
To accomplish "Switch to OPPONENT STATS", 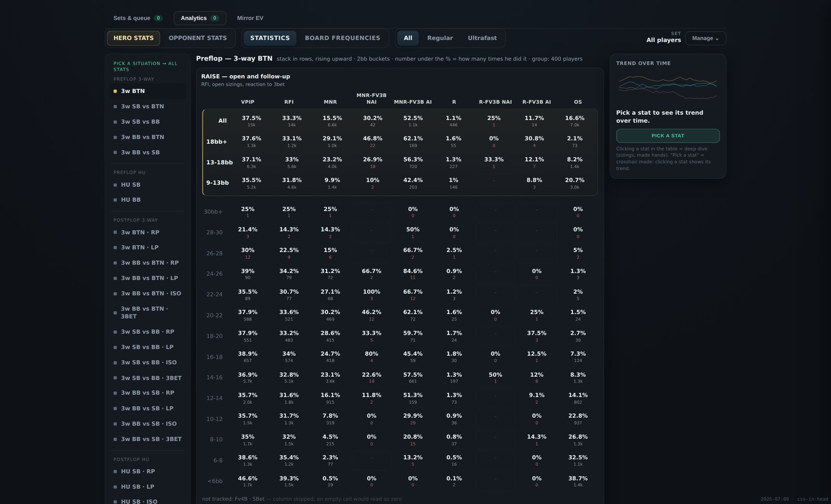I will point(198,38).
